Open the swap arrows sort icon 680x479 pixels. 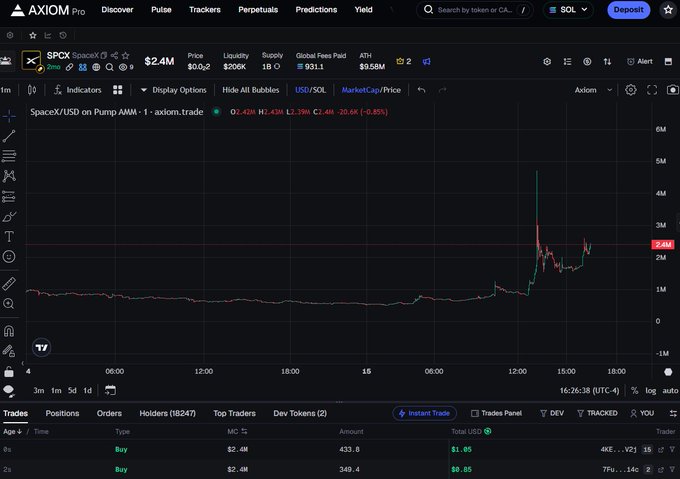tap(607, 62)
